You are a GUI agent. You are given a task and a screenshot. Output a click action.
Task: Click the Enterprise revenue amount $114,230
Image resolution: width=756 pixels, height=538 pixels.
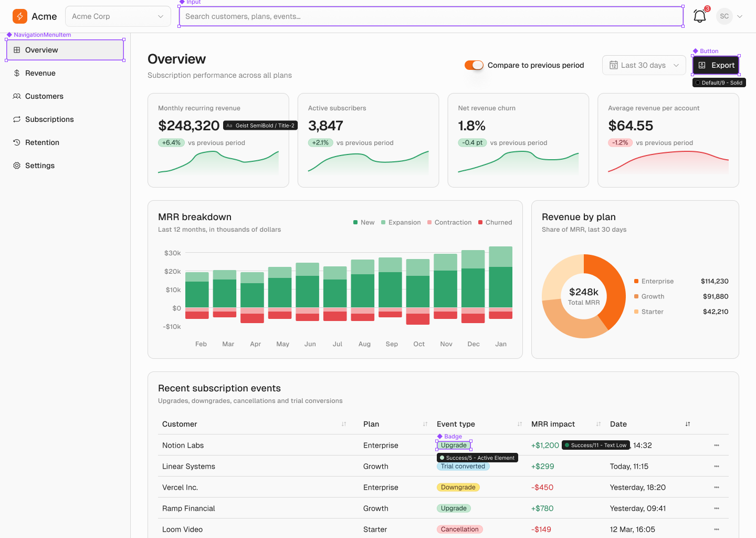(715, 281)
